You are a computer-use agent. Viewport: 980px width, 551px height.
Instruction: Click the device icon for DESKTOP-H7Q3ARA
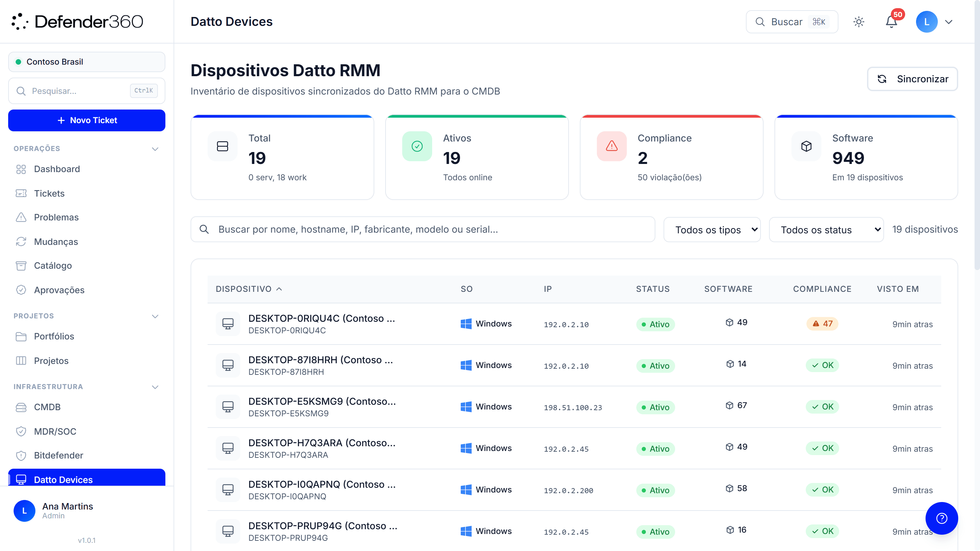[x=228, y=448]
